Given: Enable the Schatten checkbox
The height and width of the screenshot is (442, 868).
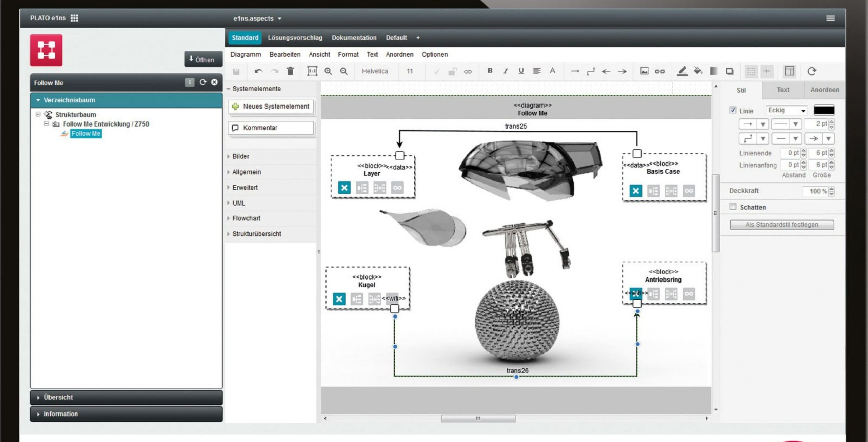Looking at the screenshot, I should 733,207.
